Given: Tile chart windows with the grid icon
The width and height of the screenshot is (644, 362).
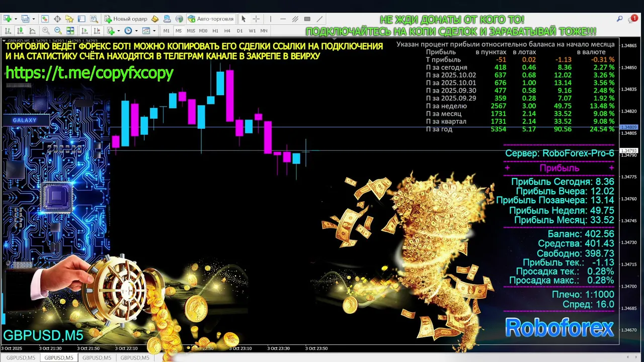Looking at the screenshot, I should [x=70, y=31].
